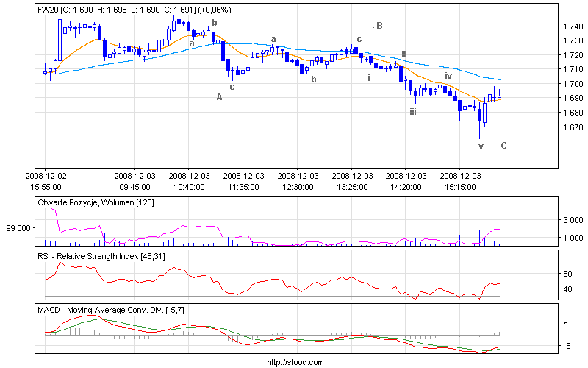This screenshot has height=368, width=588.
Task: Select the sub-wave iv label
Action: tap(448, 76)
